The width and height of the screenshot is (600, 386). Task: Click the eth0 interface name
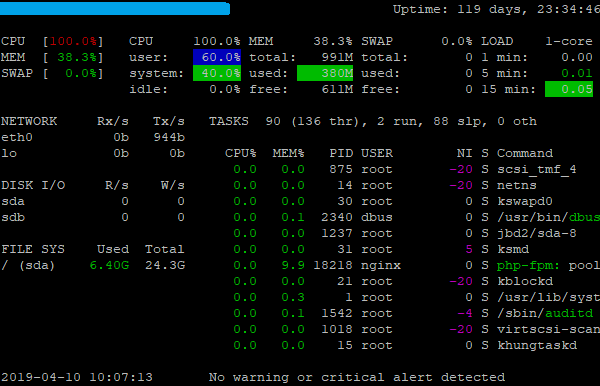click(17, 137)
